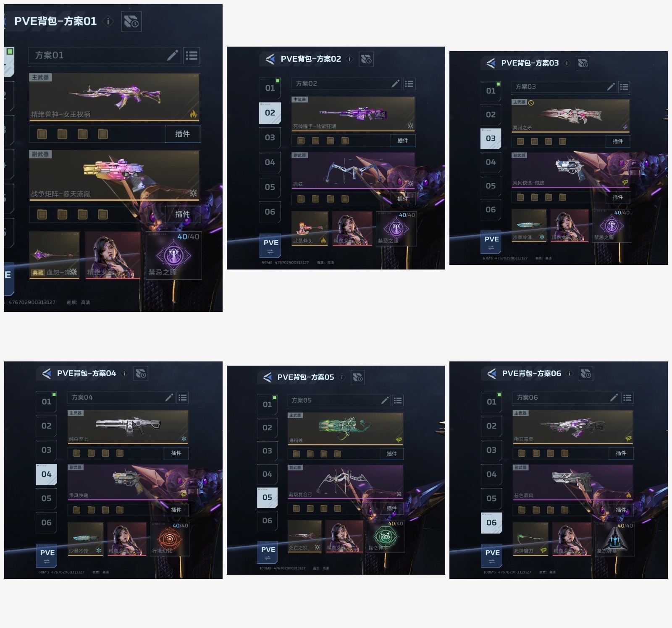Click 插件 button under 精绝兽神-女王权柄 weapon
Image resolution: width=672 pixels, height=628 pixels.
pos(182,134)
